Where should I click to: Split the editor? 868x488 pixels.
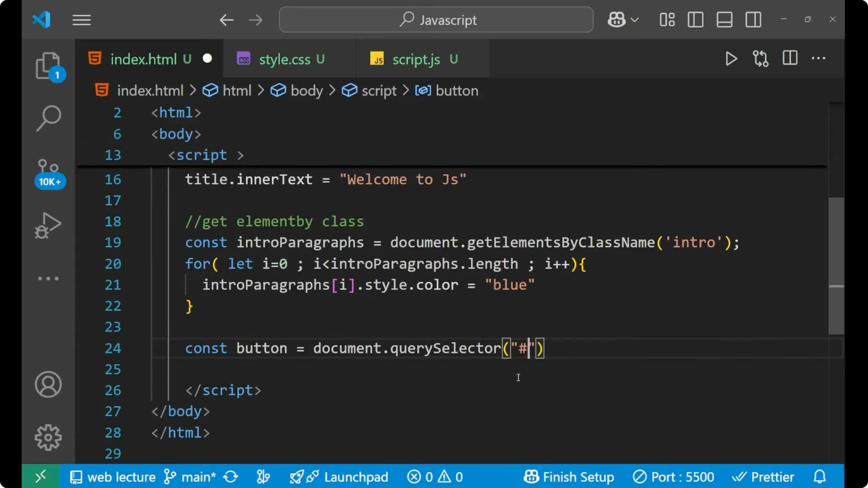coord(789,59)
